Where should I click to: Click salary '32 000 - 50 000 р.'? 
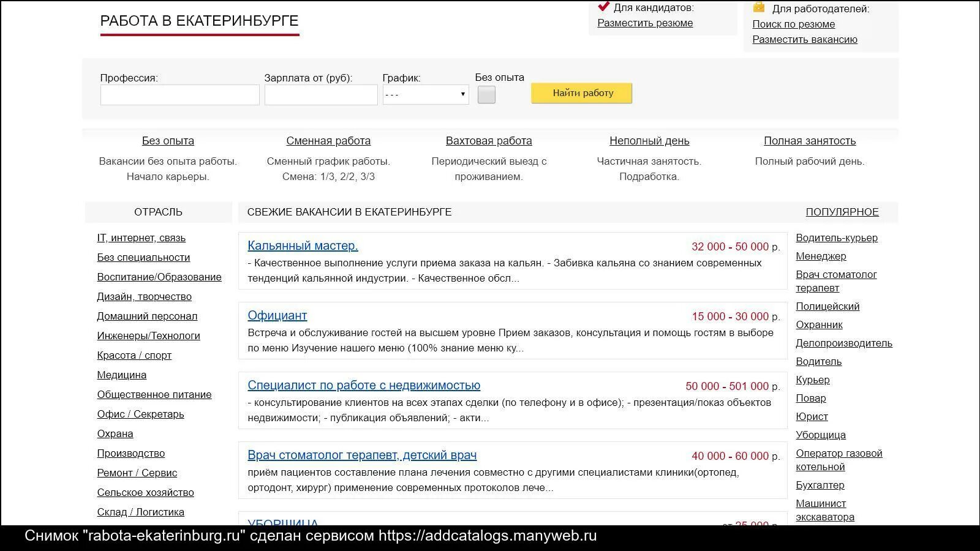[x=736, y=247]
